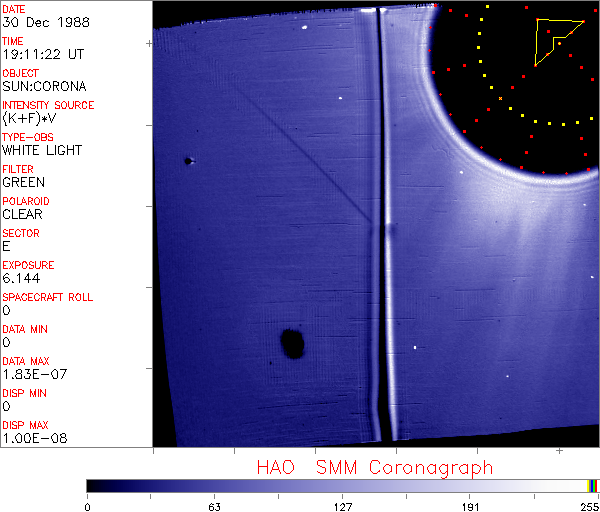600x512 pixels.
Task: Select the display max value 1.00E-08
Action: pyautogui.click(x=35, y=438)
